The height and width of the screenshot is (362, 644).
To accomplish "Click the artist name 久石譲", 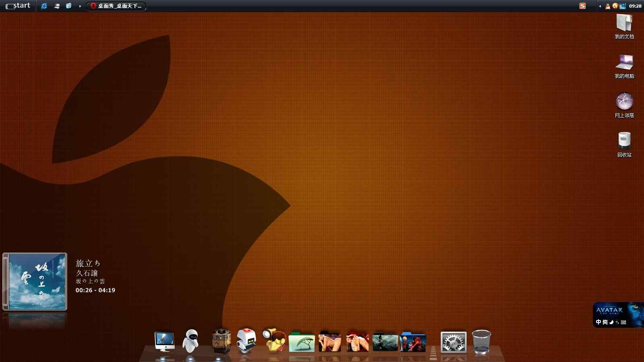I will pyautogui.click(x=87, y=273).
